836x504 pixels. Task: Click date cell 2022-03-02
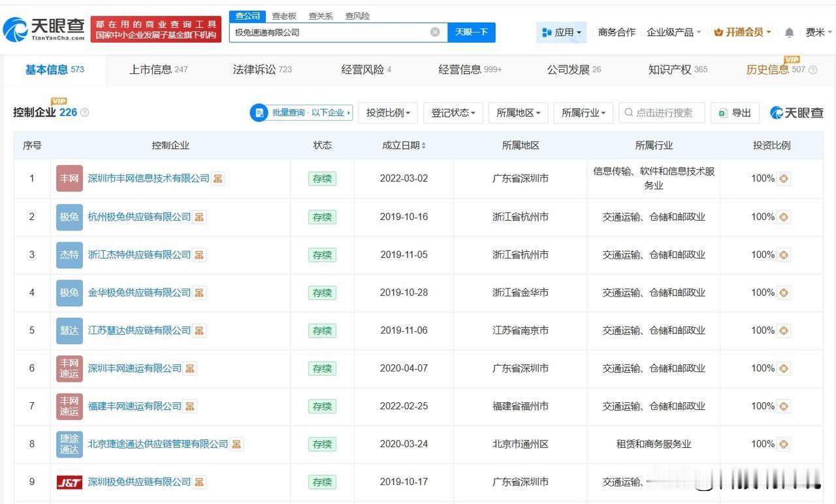pyautogui.click(x=404, y=178)
